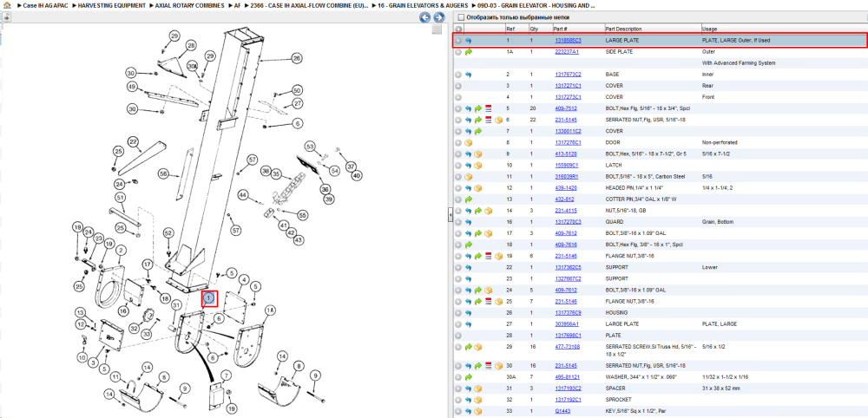The width and height of the screenshot is (868, 418).
Task: Click 'With Advanced Farming System' usage text
Action: [739, 63]
